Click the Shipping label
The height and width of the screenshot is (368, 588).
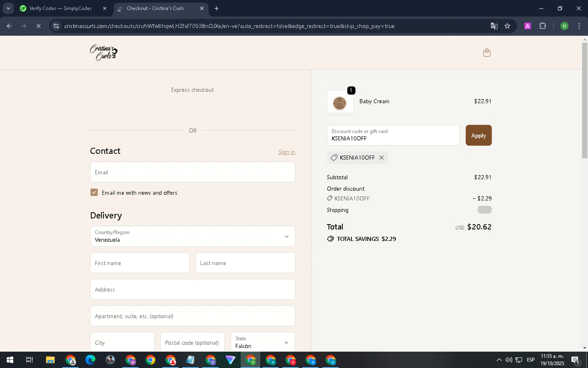click(x=338, y=210)
